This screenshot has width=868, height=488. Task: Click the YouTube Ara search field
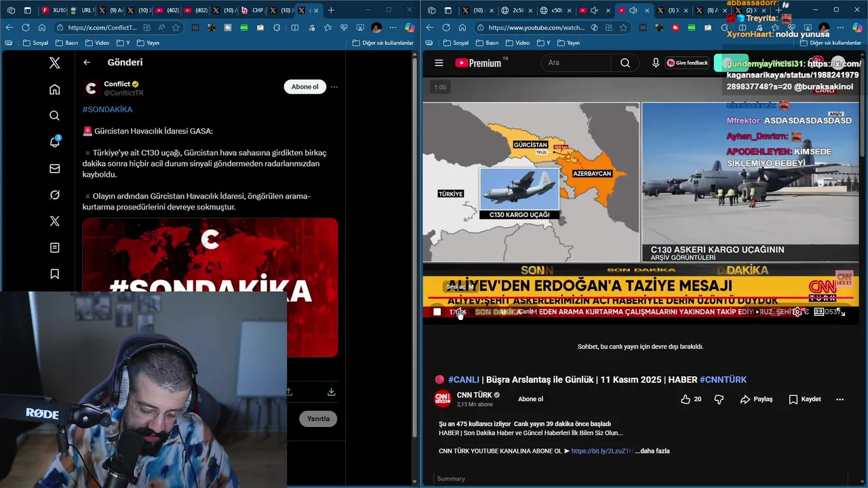(x=576, y=63)
